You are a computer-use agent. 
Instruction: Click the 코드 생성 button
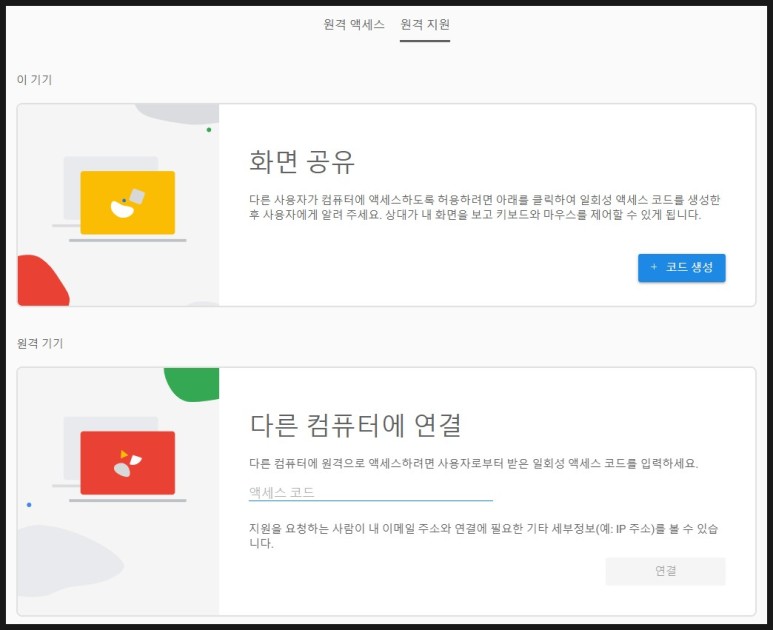point(681,268)
